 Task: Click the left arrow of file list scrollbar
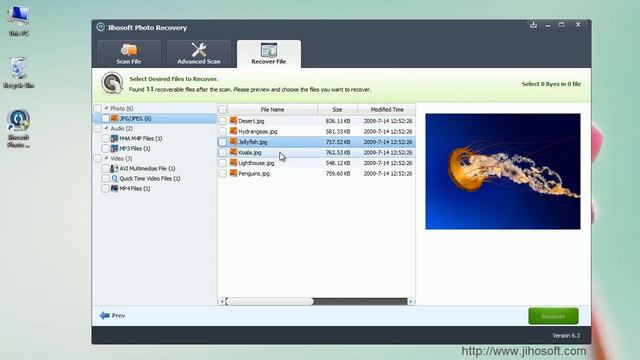[x=222, y=301]
